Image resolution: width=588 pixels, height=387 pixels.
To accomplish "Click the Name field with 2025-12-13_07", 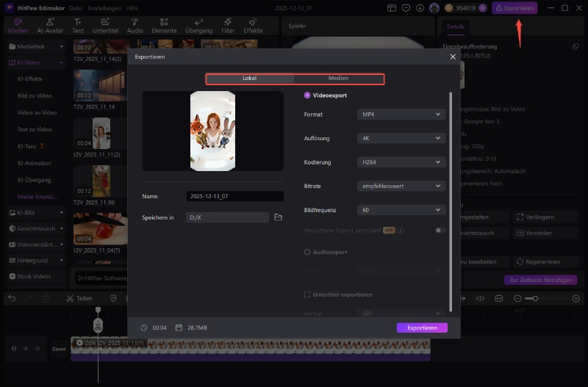I will (234, 196).
